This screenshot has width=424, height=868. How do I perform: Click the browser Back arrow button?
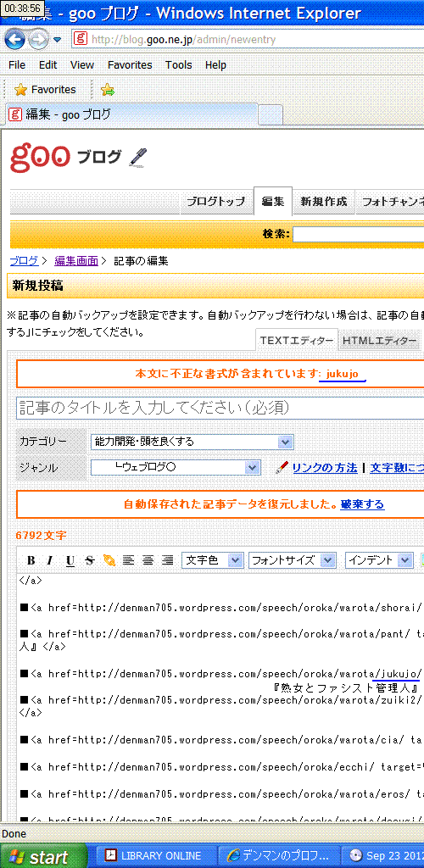[14, 39]
